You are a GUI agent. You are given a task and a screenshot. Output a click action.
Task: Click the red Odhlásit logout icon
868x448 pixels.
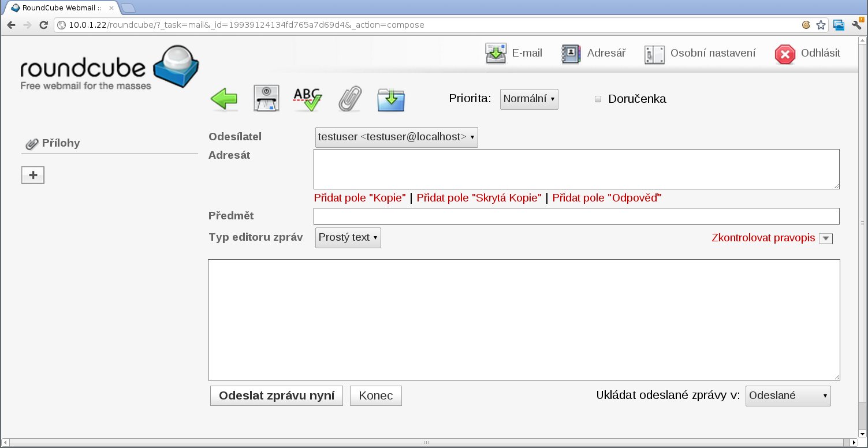click(x=785, y=54)
